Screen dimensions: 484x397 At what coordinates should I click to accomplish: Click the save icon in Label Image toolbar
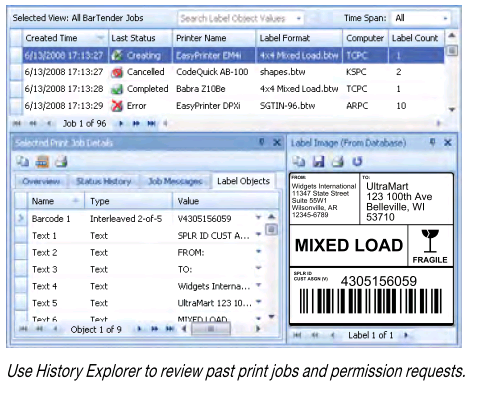click(318, 162)
